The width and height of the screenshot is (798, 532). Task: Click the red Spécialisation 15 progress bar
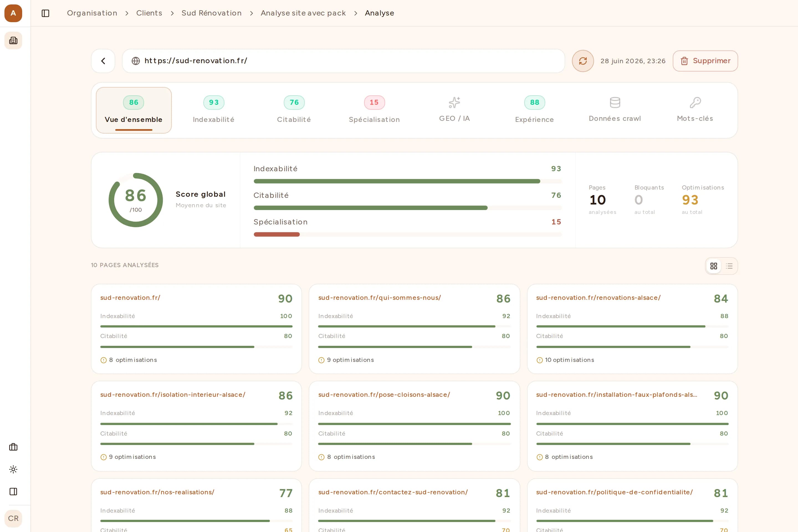pos(408,234)
